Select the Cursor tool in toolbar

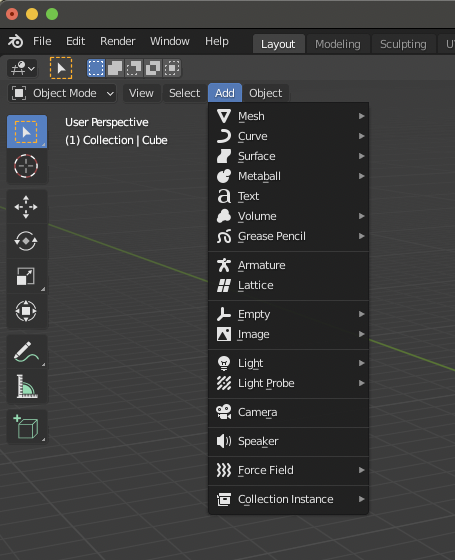tap(26, 166)
